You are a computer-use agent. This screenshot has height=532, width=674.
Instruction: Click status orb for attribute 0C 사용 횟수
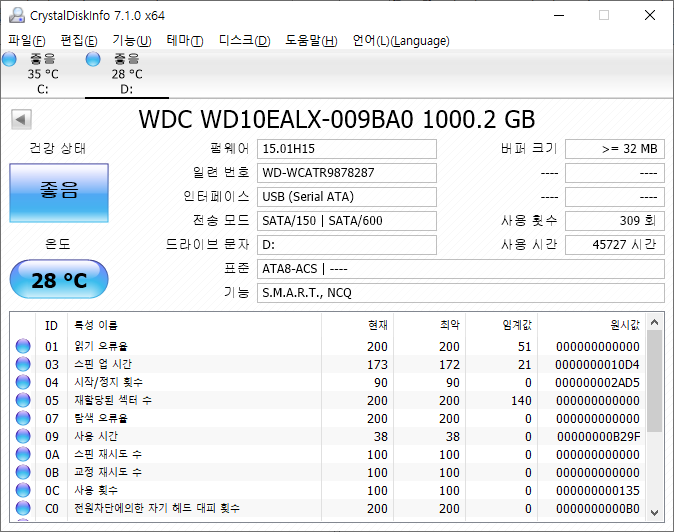23,490
